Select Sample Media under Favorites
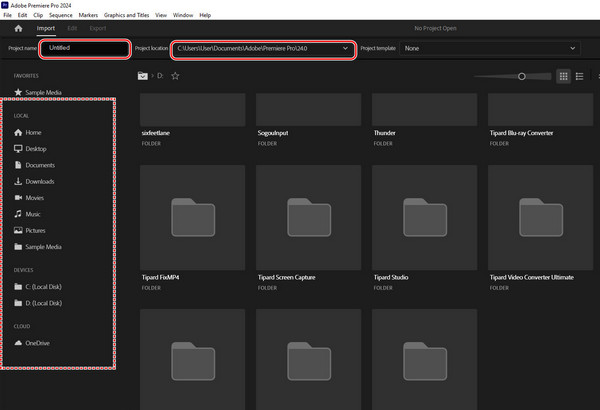This screenshot has width=600, height=410. [x=38, y=92]
